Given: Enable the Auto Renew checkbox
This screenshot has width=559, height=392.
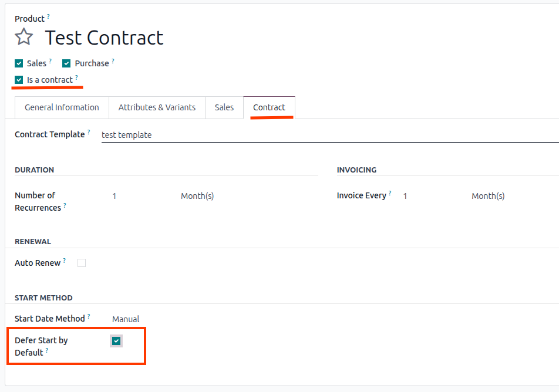Looking at the screenshot, I should (x=82, y=263).
